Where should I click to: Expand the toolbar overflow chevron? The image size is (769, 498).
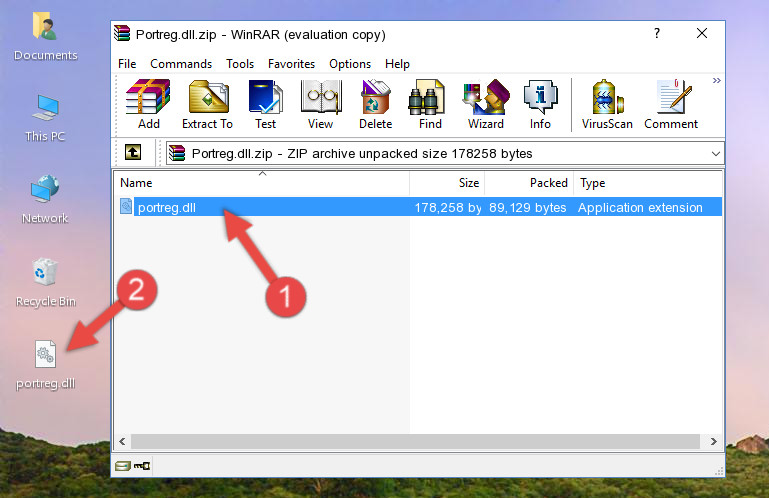(x=717, y=80)
